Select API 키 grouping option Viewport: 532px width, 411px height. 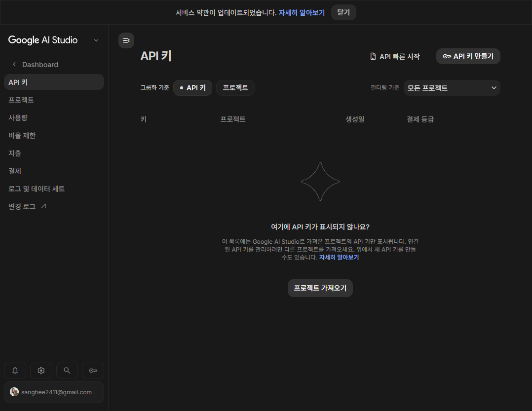pyautogui.click(x=192, y=88)
